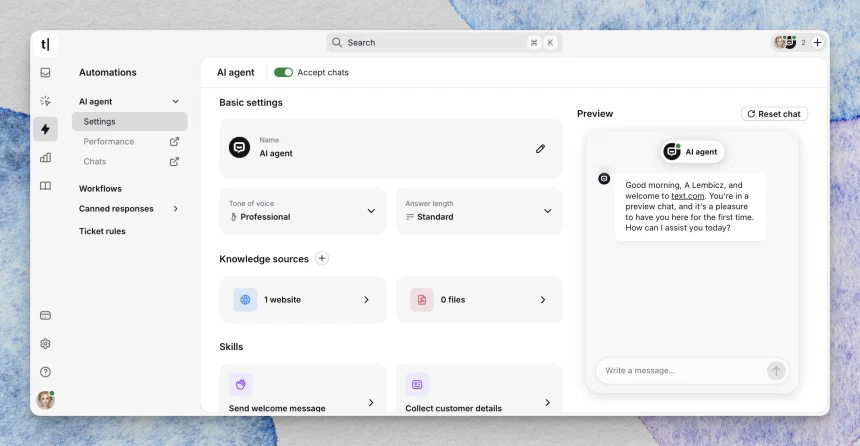Open Collect customer details skill chevron

[547, 403]
